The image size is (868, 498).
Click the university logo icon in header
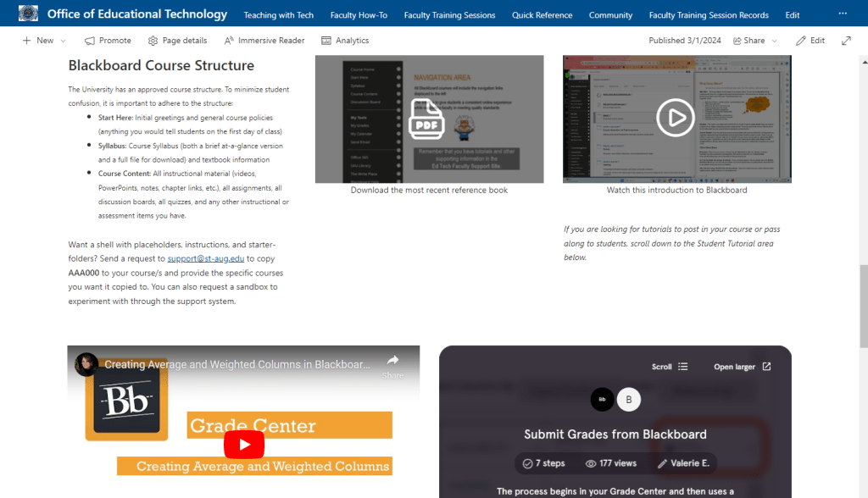point(28,14)
